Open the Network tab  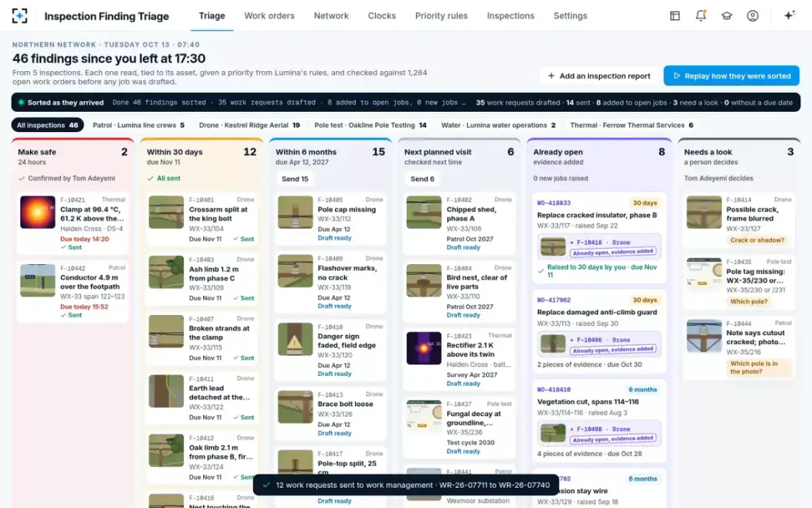[332, 16]
